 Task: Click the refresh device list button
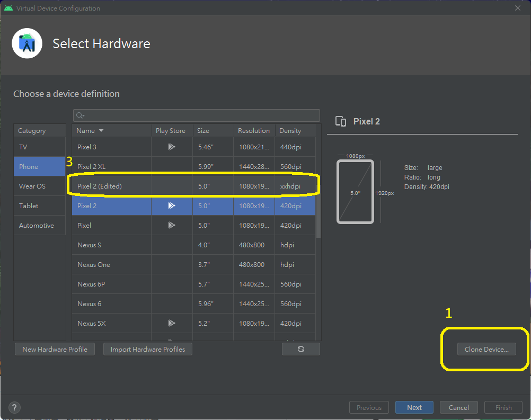pos(300,349)
